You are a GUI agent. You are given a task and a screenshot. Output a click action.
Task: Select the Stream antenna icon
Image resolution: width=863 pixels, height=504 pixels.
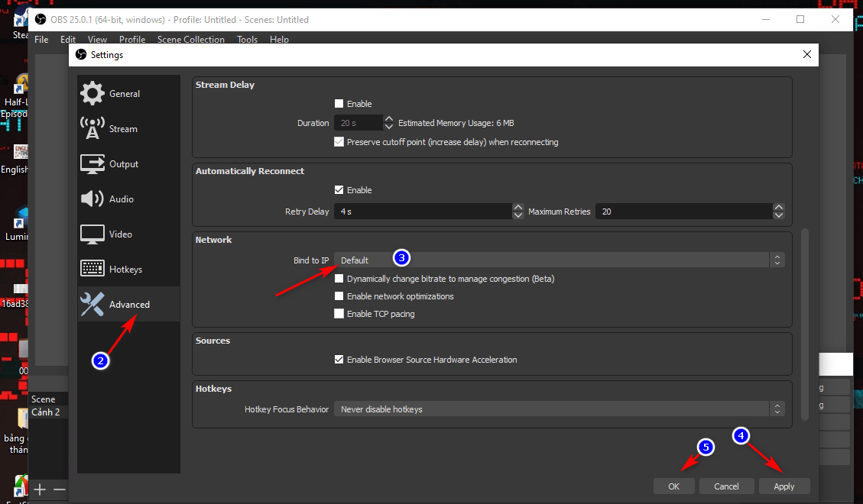coord(92,128)
